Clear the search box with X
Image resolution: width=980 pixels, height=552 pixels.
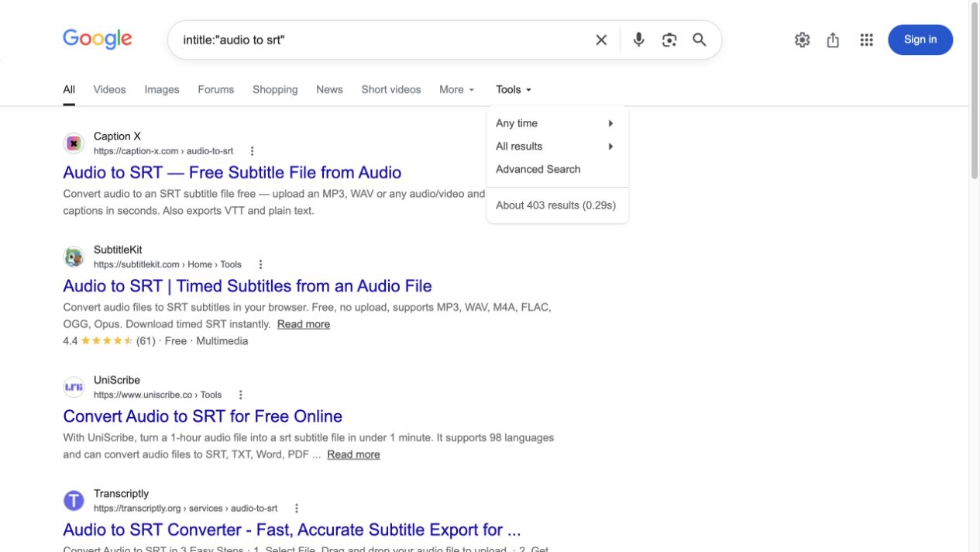point(601,40)
